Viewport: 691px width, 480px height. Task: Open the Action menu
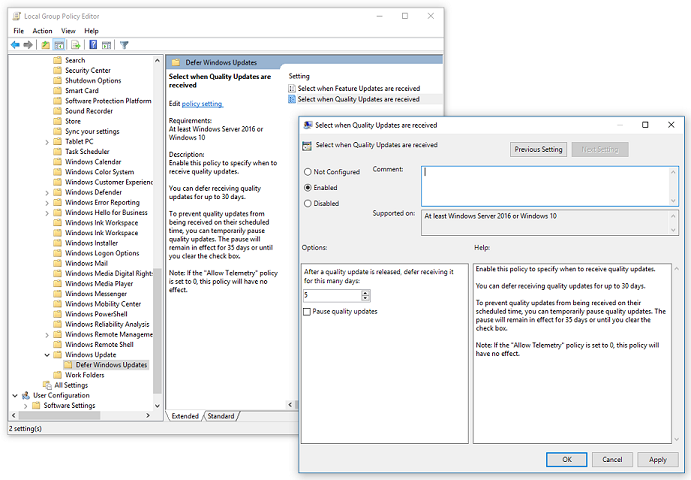tap(42, 31)
